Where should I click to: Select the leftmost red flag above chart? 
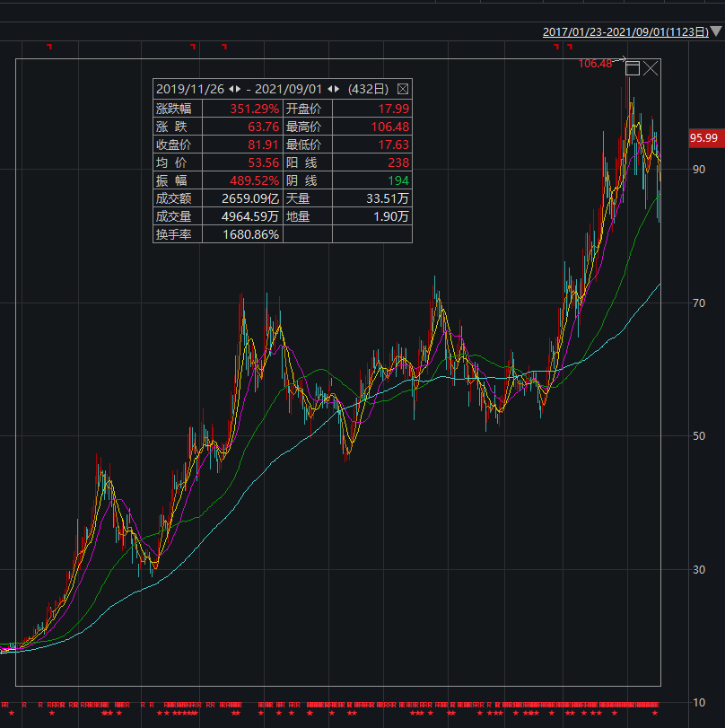49,47
